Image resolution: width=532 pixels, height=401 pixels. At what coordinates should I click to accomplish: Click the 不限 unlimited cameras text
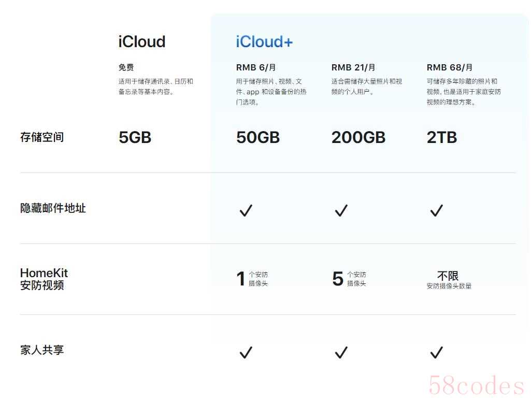[x=448, y=276]
